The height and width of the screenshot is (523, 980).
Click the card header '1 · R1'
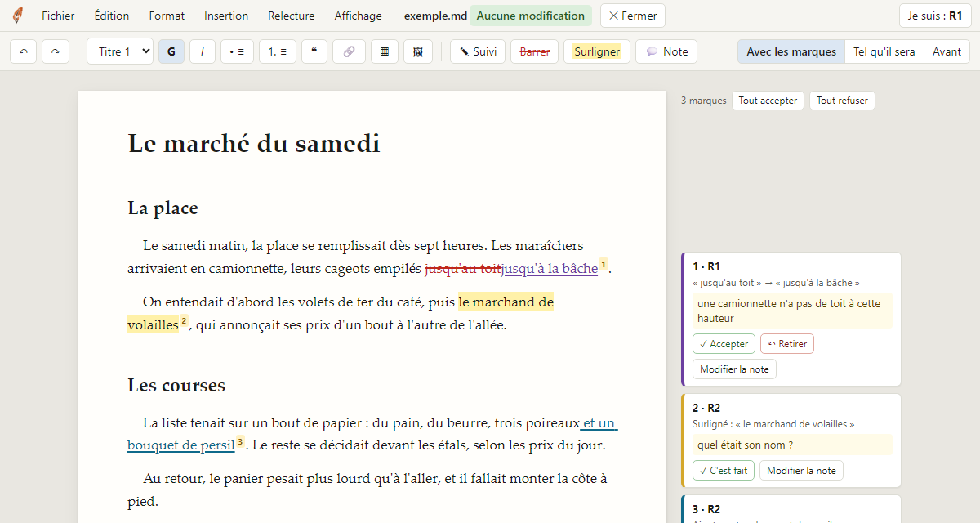click(x=706, y=266)
